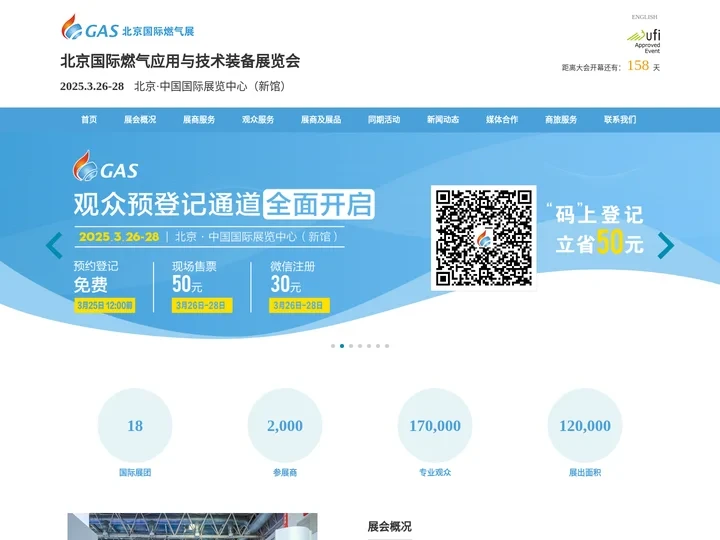Click the 170,000 专业观众 circle
Screen dimensions: 720x540
point(435,425)
